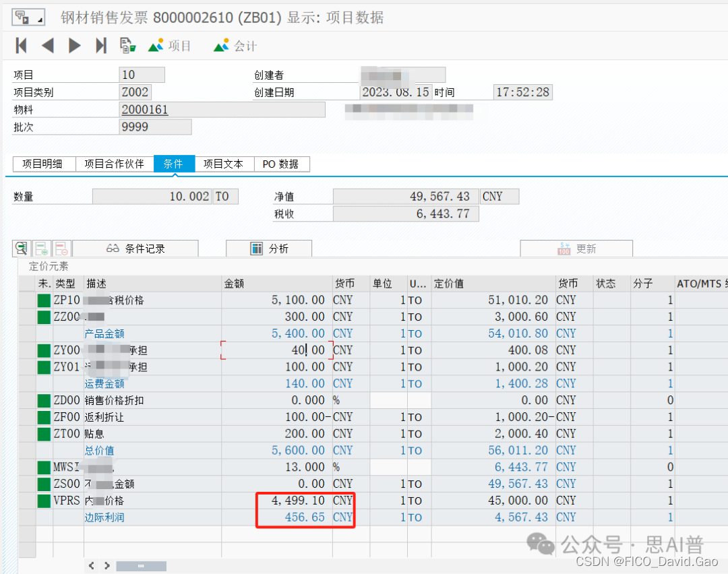Select the 运费金额 subtotal row label
The height and width of the screenshot is (574, 728).
(x=104, y=384)
